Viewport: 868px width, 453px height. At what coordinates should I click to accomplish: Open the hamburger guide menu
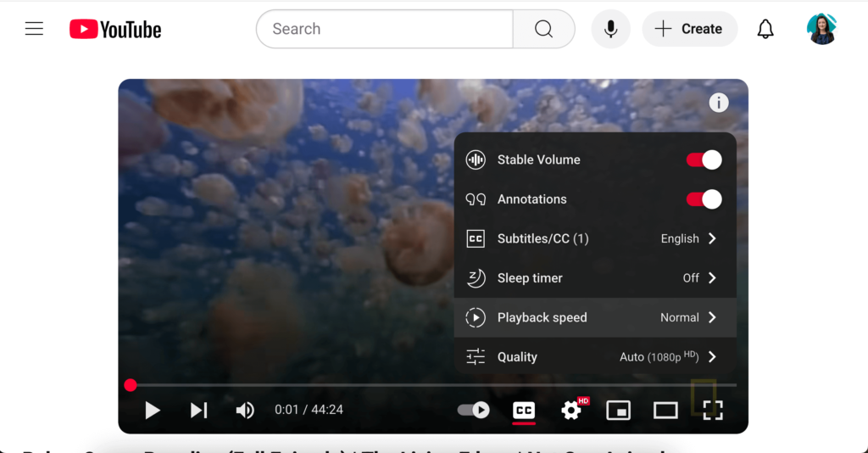[34, 29]
